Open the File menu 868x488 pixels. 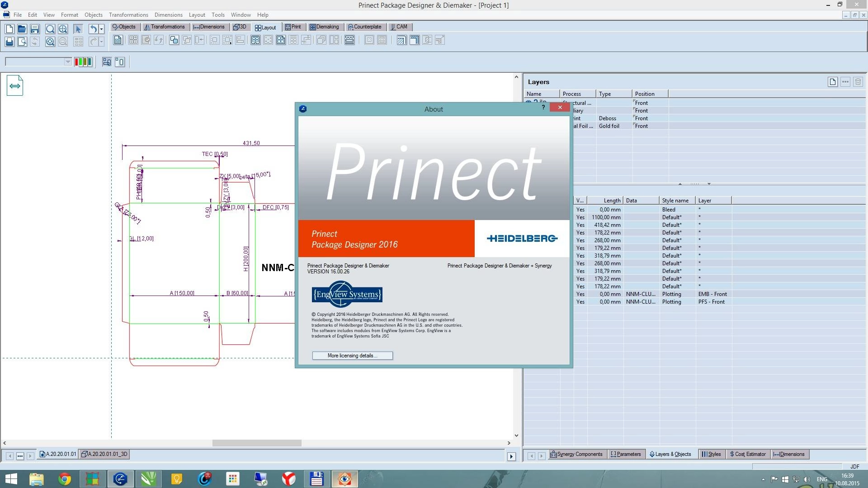point(18,15)
